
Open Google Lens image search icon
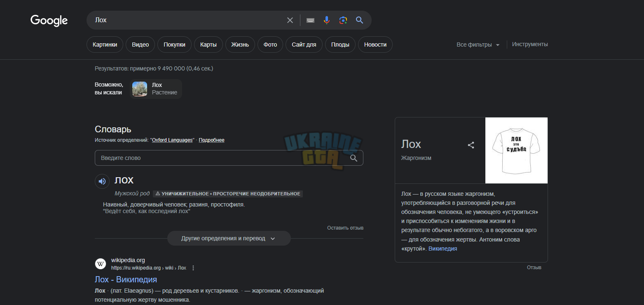[x=343, y=20]
